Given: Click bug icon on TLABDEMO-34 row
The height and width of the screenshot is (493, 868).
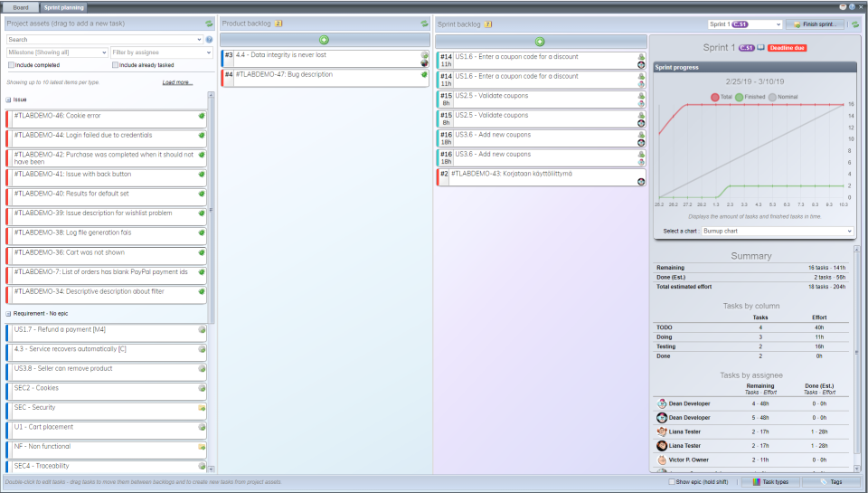Looking at the screenshot, I should click(x=202, y=291).
